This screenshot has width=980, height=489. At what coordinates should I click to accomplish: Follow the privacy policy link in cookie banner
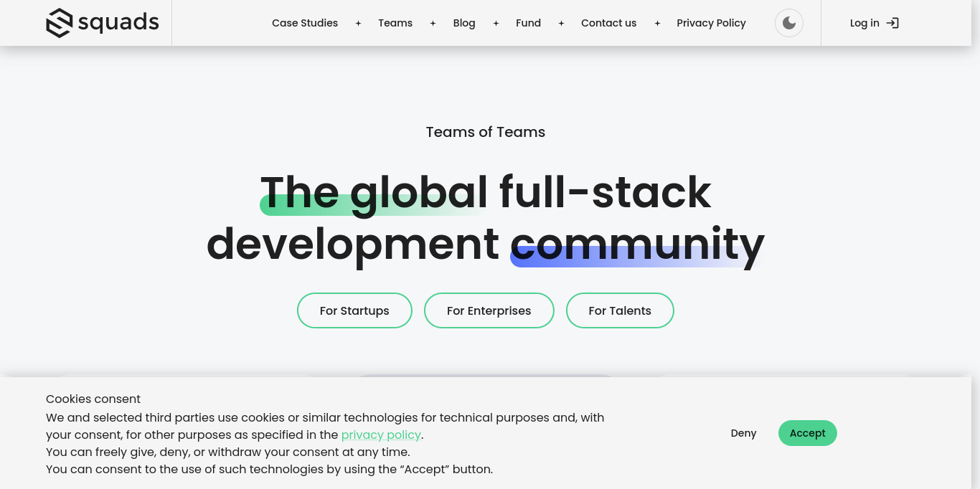[x=381, y=435]
